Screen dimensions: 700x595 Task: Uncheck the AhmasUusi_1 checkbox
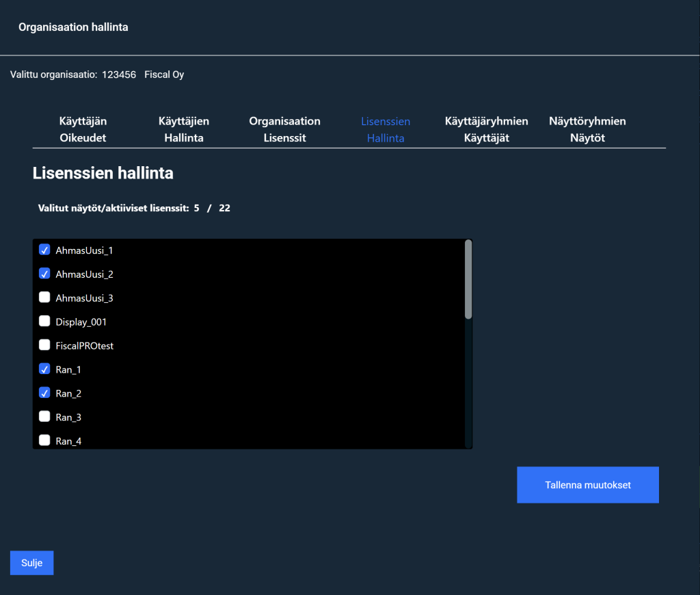pos(44,250)
